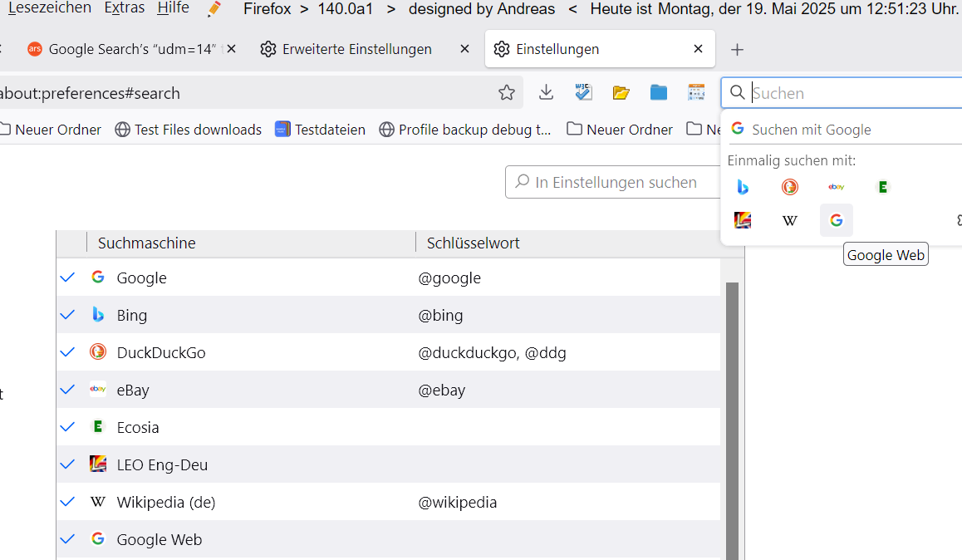The width and height of the screenshot is (962, 560).
Task: Focus the In Einstellungen suchen field
Action: 614,182
